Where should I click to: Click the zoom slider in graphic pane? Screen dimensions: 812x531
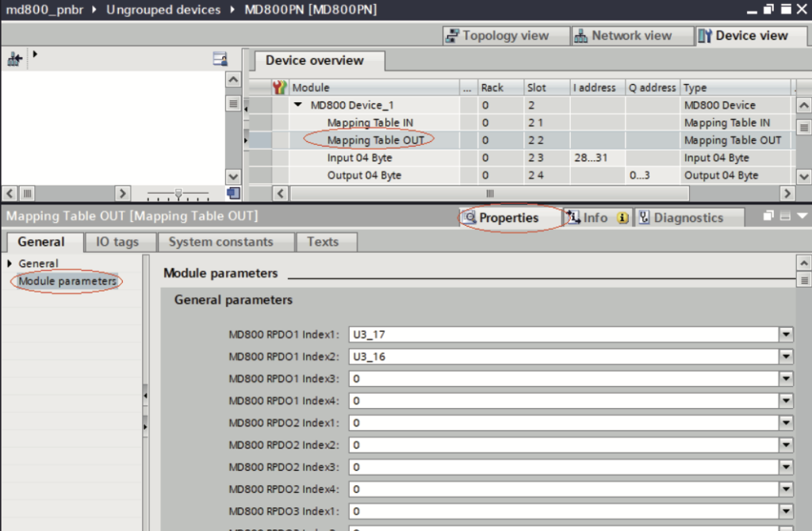coord(178,193)
